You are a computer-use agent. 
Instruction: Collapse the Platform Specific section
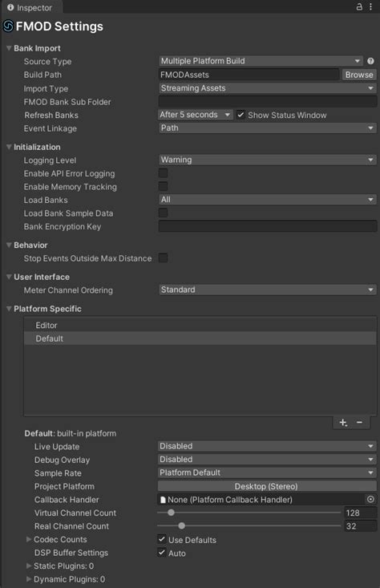9,309
